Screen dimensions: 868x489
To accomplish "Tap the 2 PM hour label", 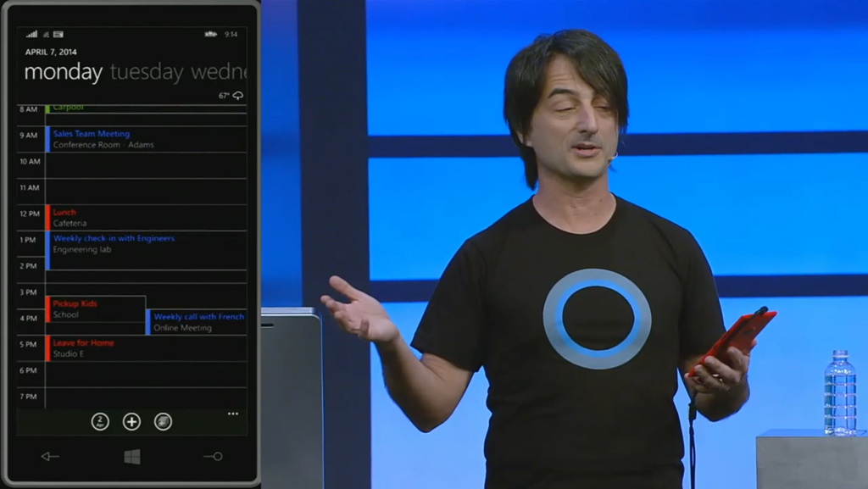I will click(x=28, y=266).
